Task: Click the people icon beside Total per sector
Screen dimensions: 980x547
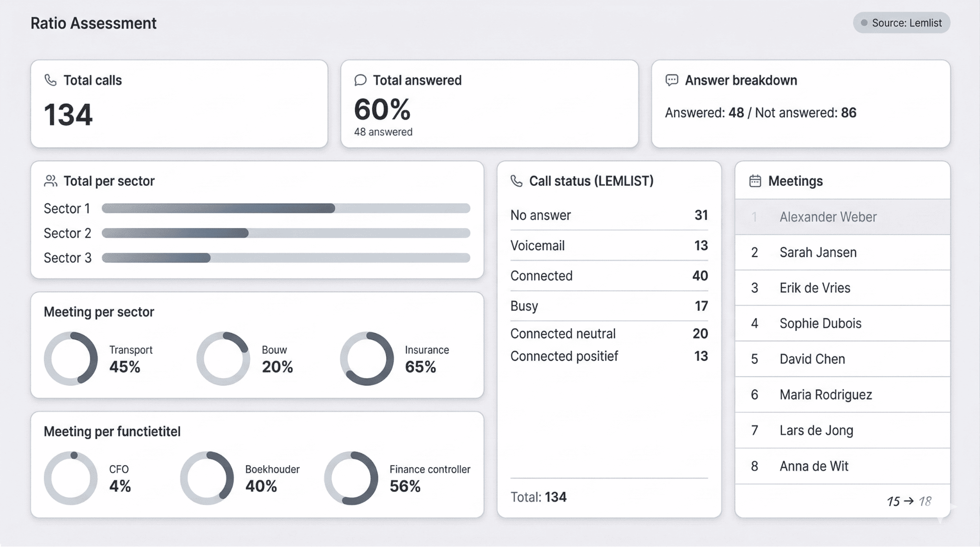Action: [50, 181]
